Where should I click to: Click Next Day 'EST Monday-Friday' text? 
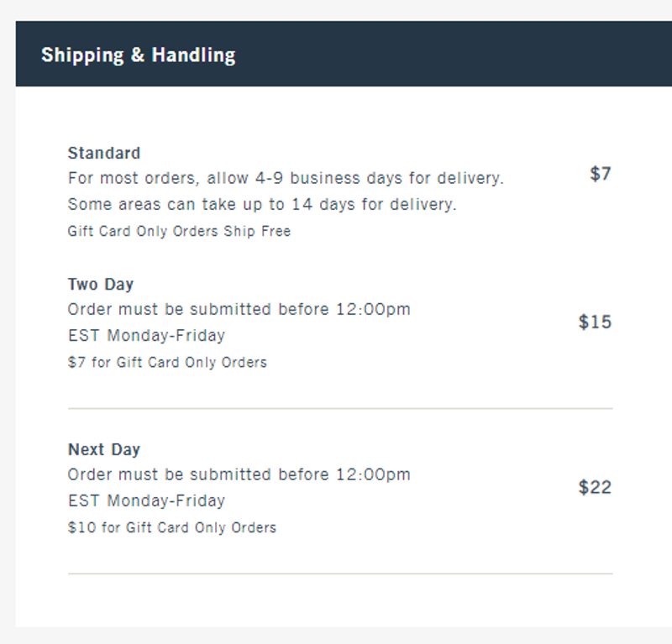(x=146, y=501)
